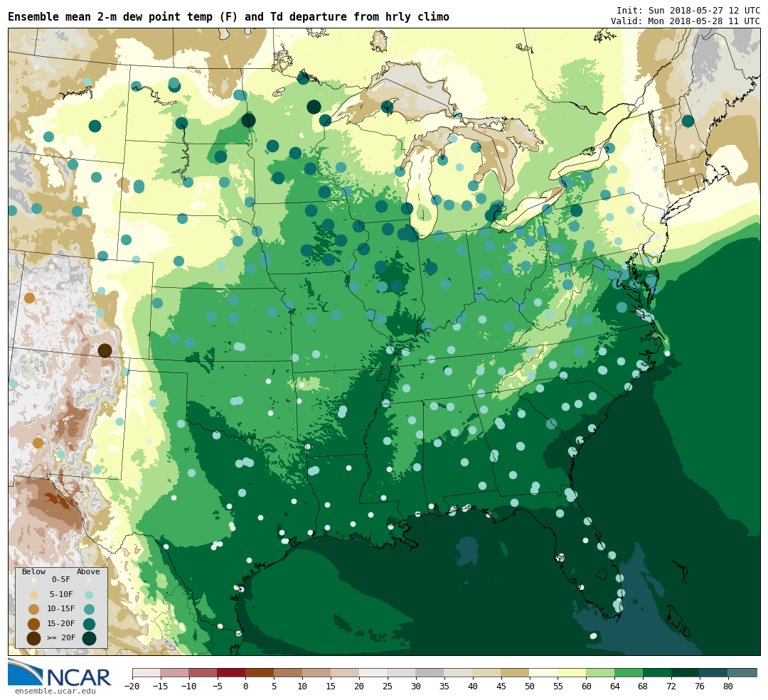Click the green swatch between 64 and 68
This screenshot has height=700, width=768.
tap(629, 672)
